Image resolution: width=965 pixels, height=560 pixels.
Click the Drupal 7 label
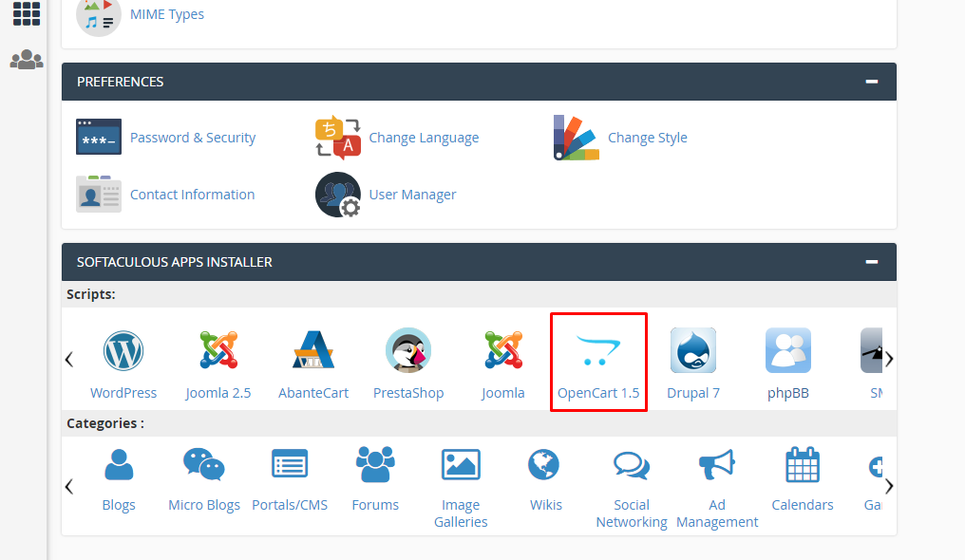[693, 393]
